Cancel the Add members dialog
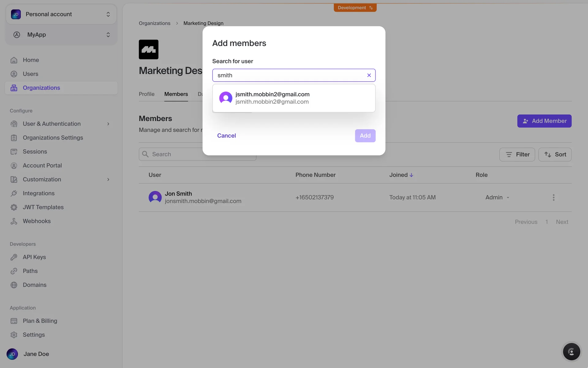 click(226, 136)
